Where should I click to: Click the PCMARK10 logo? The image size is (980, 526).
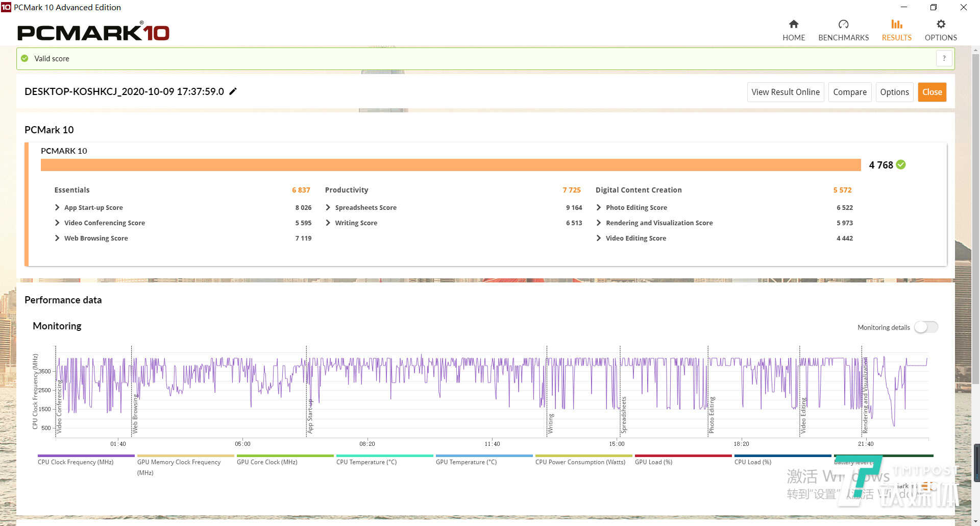93,32
